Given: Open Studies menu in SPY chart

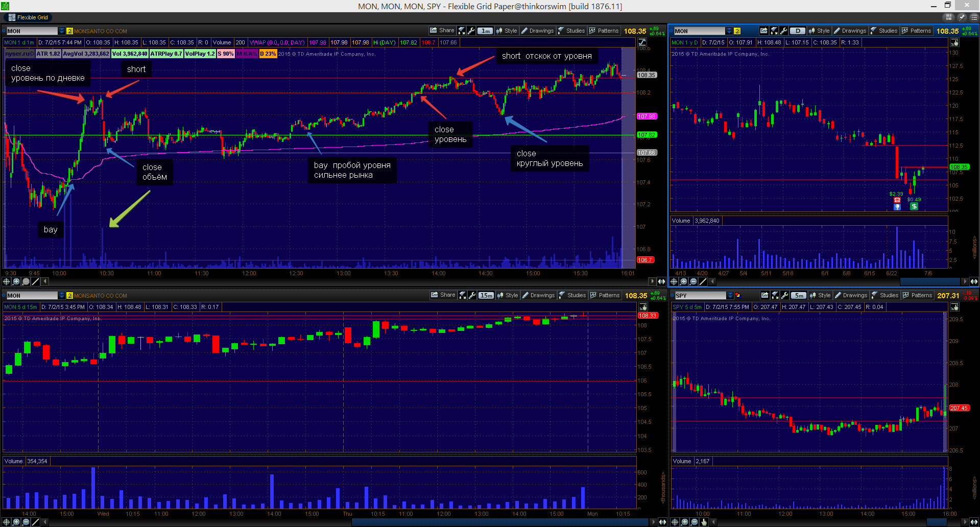Looking at the screenshot, I should (885, 295).
